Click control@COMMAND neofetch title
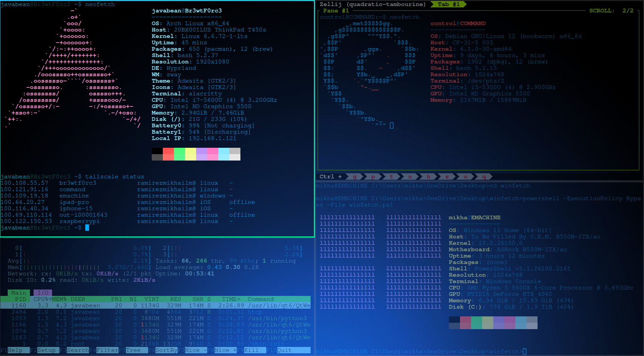This screenshot has width=644, height=356. tap(458, 23)
